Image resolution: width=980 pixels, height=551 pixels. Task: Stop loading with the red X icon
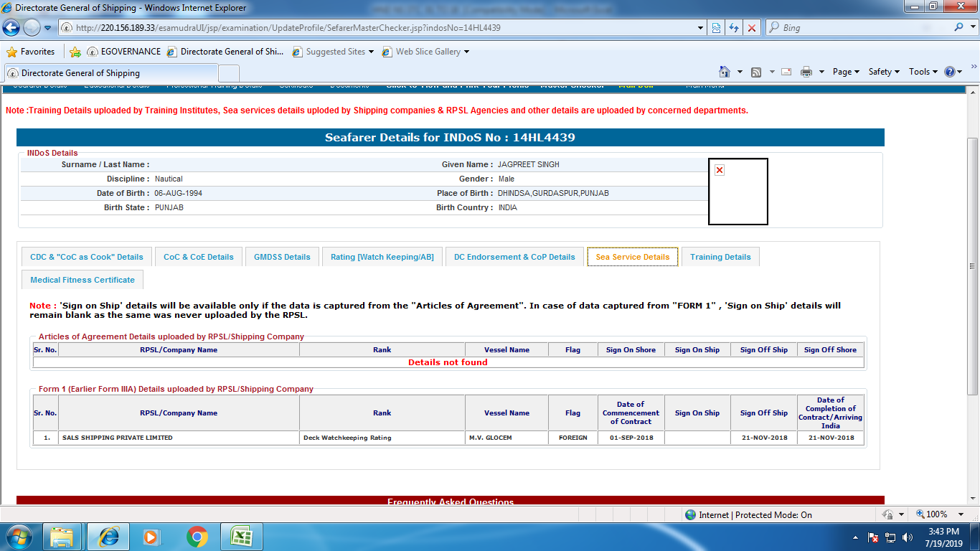coord(752,28)
